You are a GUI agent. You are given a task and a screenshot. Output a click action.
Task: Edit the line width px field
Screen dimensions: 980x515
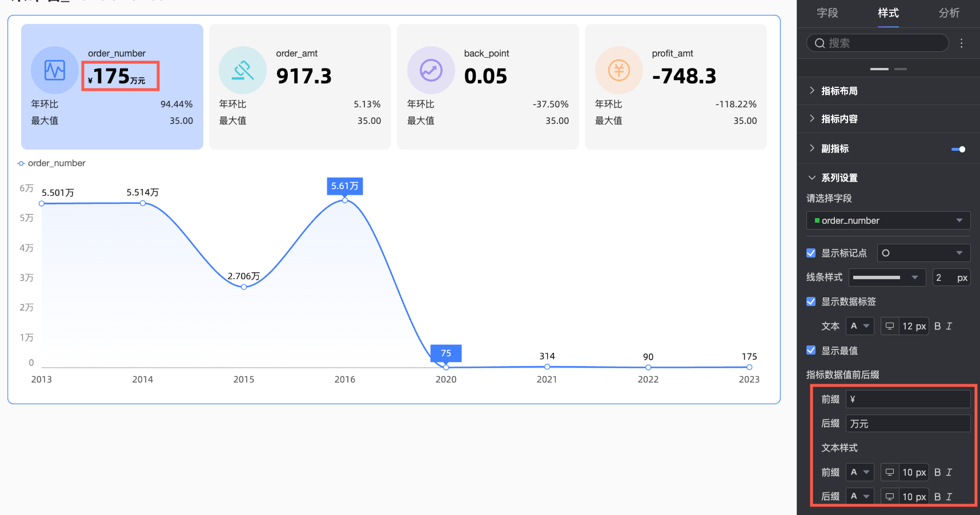click(951, 277)
